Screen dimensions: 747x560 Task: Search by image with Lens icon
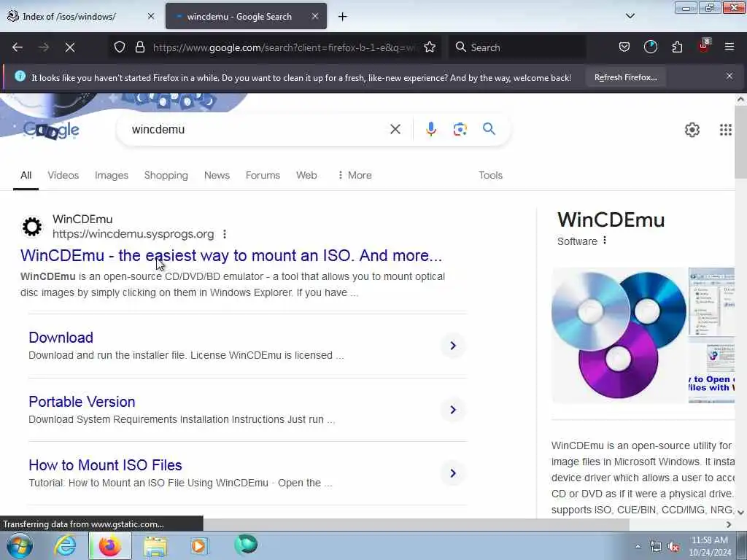pos(460,129)
